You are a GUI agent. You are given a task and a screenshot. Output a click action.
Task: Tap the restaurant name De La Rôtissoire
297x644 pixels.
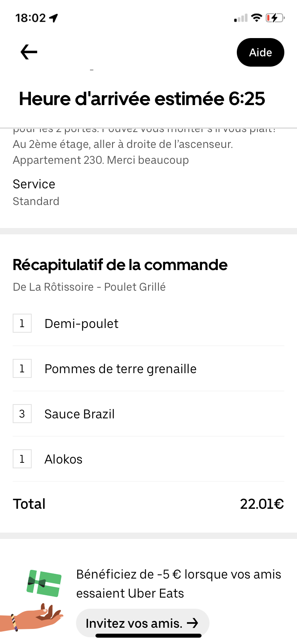[x=89, y=287]
